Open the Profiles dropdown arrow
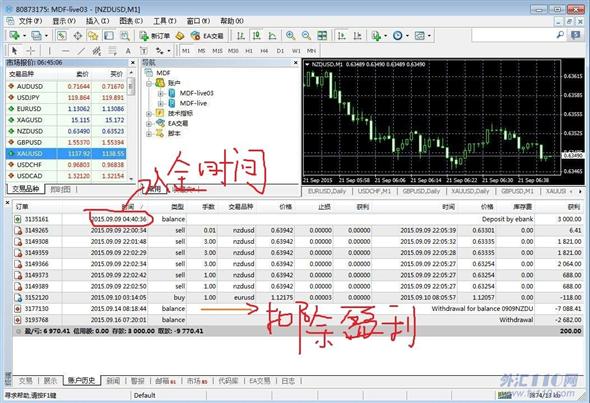590x403 pixels. (46, 36)
